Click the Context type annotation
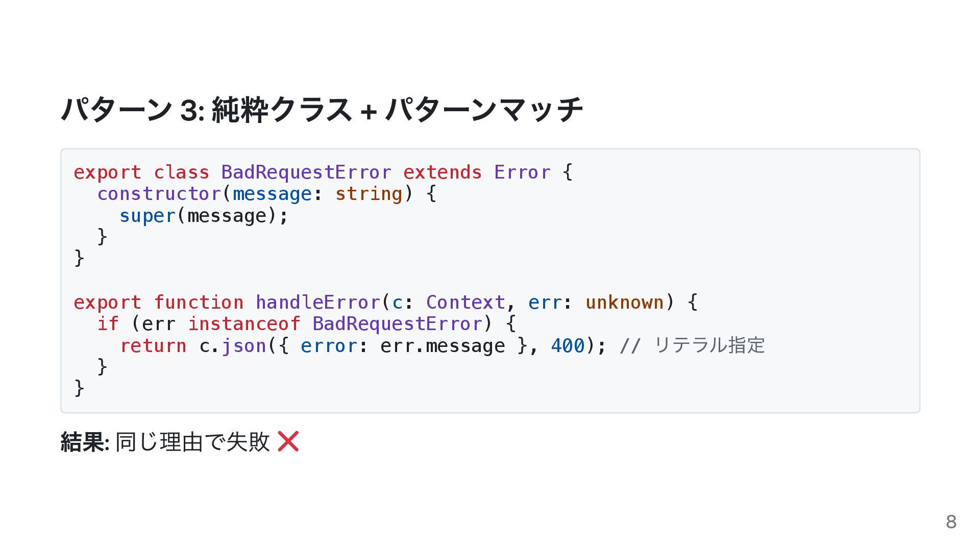Screen dimensions: 980x551 click(x=465, y=302)
